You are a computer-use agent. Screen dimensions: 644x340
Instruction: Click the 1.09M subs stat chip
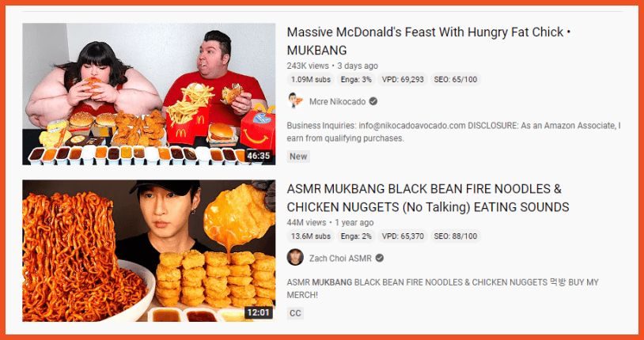310,80
